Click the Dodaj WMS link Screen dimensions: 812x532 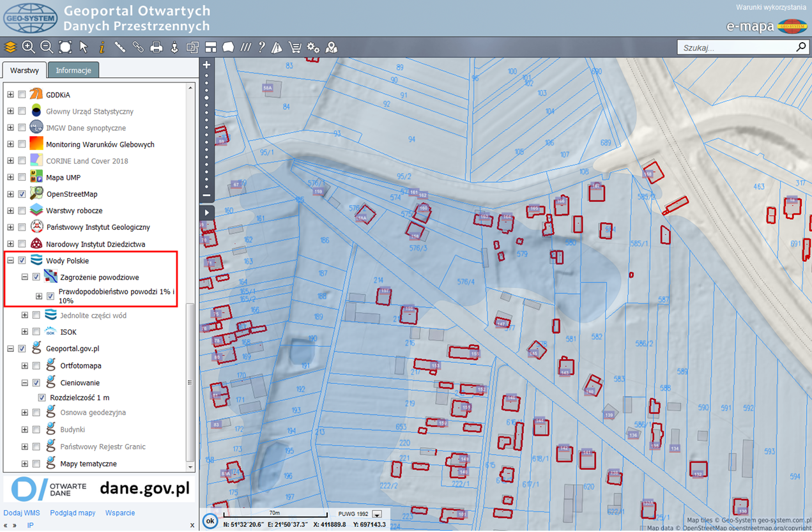pos(22,513)
